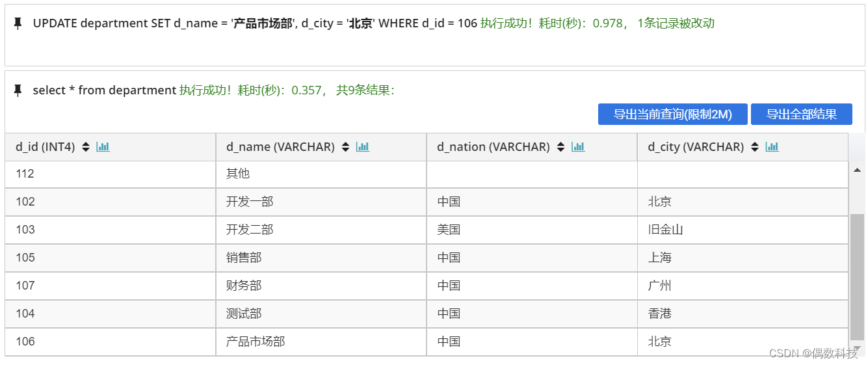Click the table scrollbar up arrow

[858, 170]
